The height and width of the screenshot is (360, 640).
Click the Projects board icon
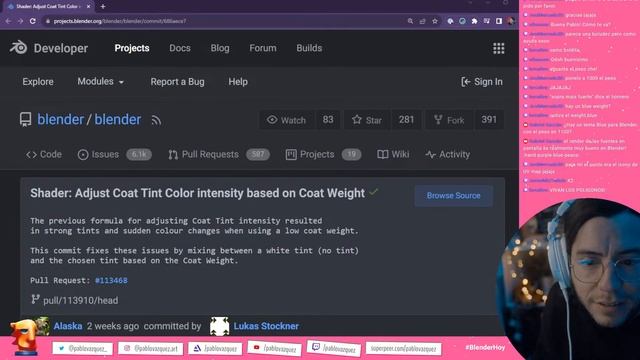(x=291, y=155)
